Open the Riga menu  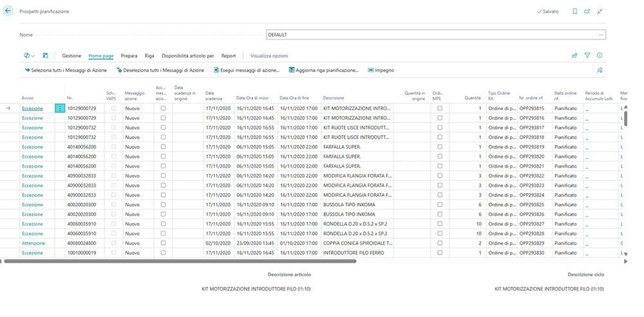pyautogui.click(x=149, y=55)
